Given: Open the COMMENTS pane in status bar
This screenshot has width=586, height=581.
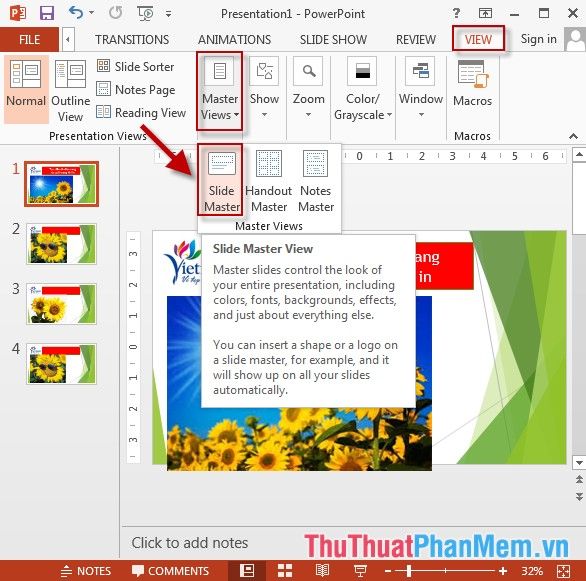Looking at the screenshot, I should coord(170,571).
